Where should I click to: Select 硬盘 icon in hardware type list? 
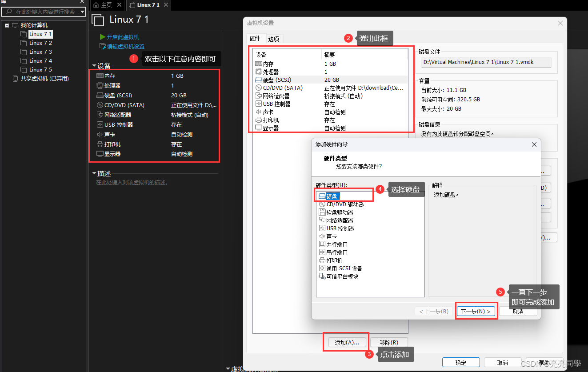pos(322,196)
